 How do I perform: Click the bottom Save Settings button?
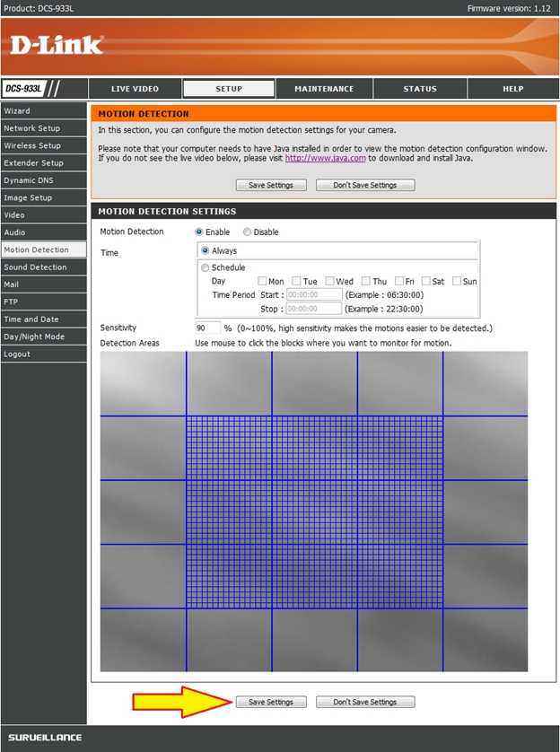(271, 702)
